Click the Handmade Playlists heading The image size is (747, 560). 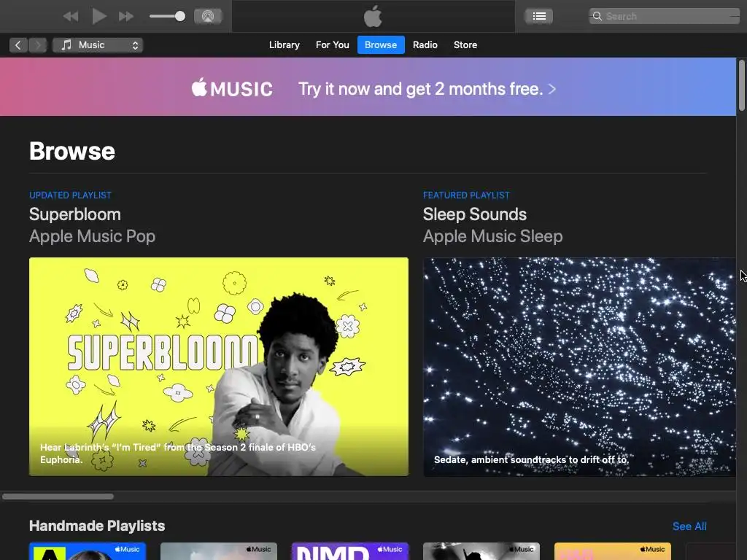point(97,526)
